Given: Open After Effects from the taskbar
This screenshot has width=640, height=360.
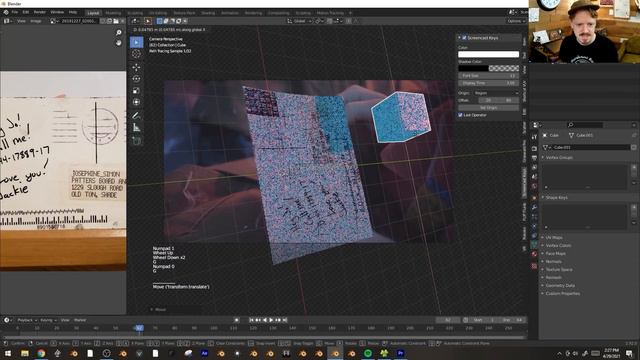Looking at the screenshot, I should coord(204,353).
